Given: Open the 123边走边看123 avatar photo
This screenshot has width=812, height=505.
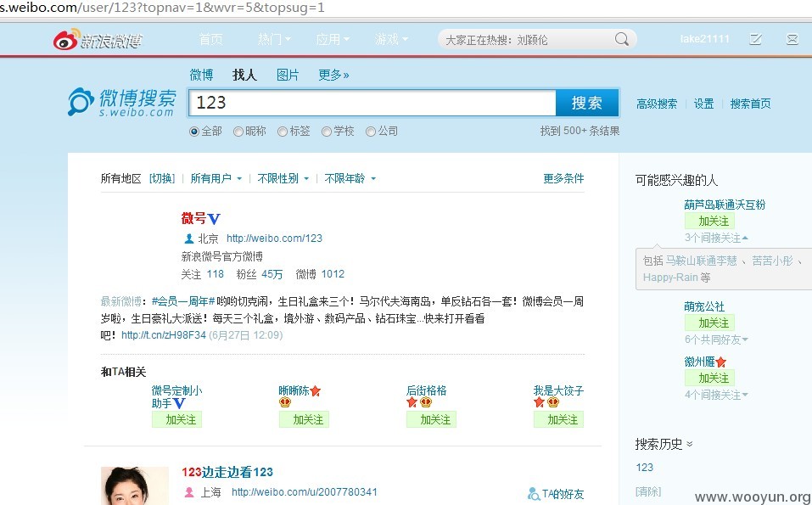Looking at the screenshot, I should pyautogui.click(x=135, y=485).
